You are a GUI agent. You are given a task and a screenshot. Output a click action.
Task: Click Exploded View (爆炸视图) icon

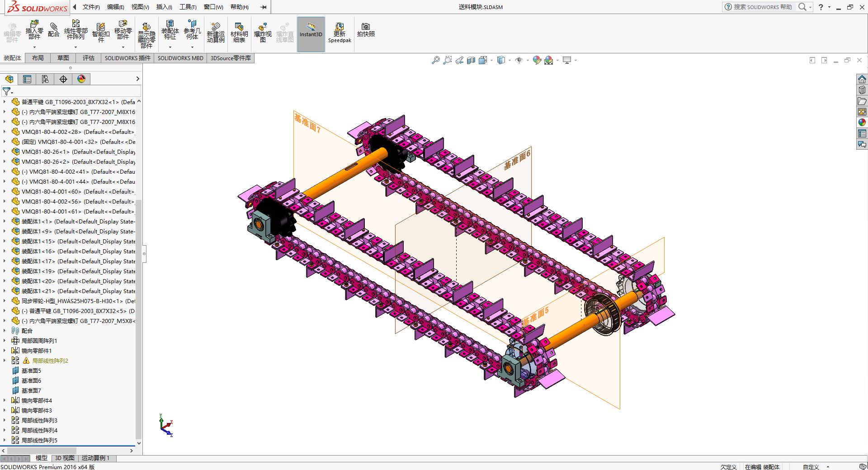pyautogui.click(x=263, y=32)
